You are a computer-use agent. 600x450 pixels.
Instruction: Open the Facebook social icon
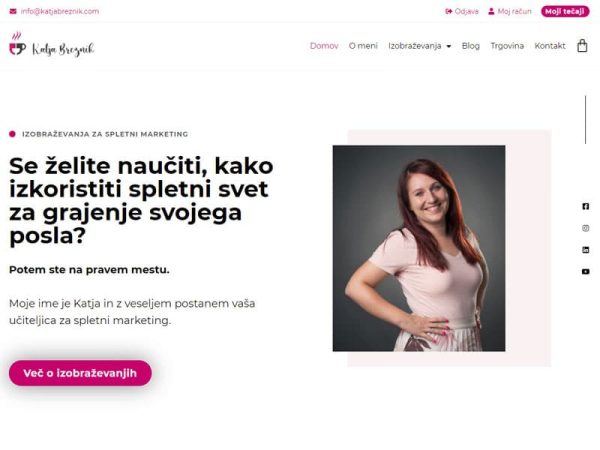(x=585, y=206)
